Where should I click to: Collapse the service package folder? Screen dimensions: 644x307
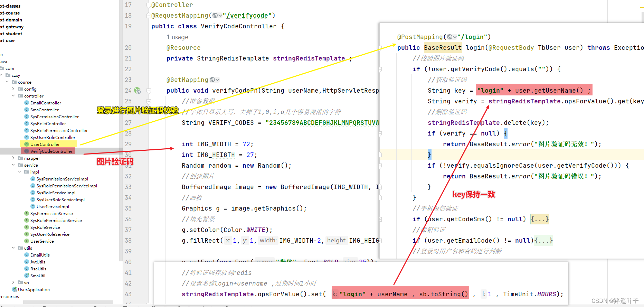click(13, 165)
